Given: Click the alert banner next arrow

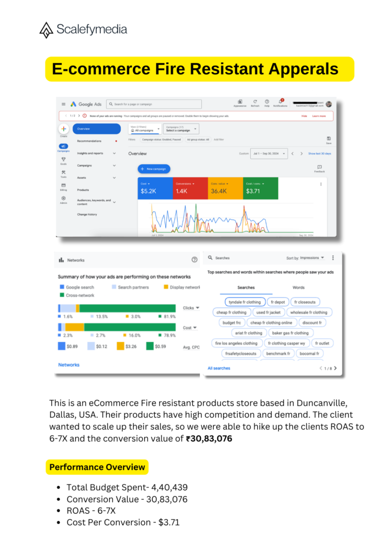Looking at the screenshot, I should [x=79, y=116].
